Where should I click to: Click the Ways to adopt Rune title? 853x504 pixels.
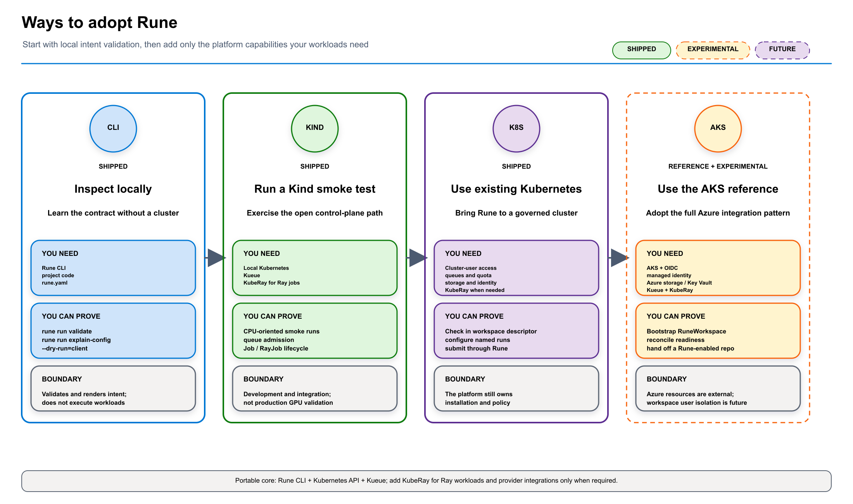pos(100,22)
